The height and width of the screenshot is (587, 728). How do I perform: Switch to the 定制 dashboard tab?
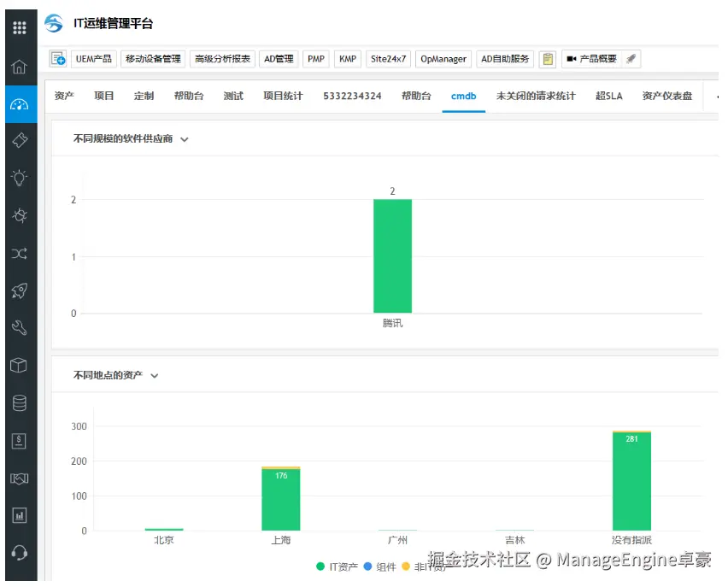pyautogui.click(x=144, y=97)
